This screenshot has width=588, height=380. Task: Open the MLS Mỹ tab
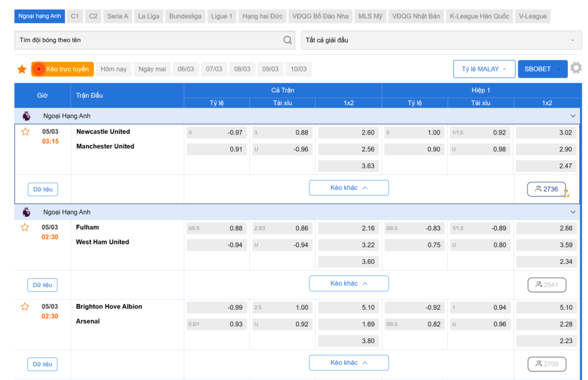tap(370, 16)
